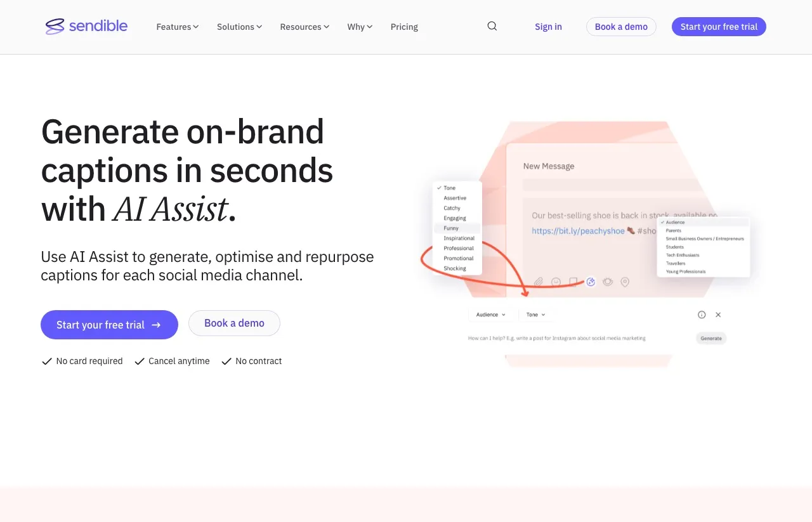Click the info icon in the AI Assist bar
Viewport: 812px width, 522px height.
coord(702,315)
